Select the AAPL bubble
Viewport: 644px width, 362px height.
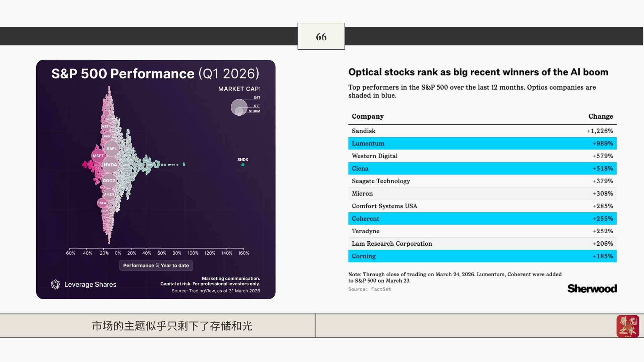click(111, 148)
